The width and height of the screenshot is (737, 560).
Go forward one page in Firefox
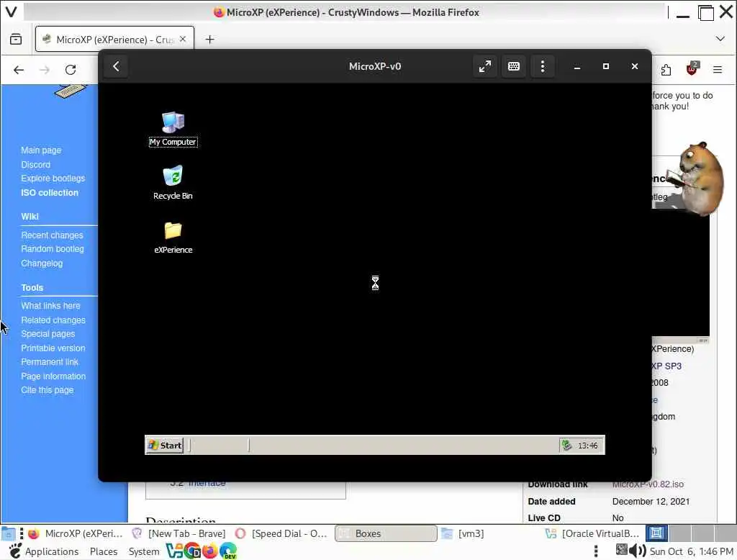[45, 70]
